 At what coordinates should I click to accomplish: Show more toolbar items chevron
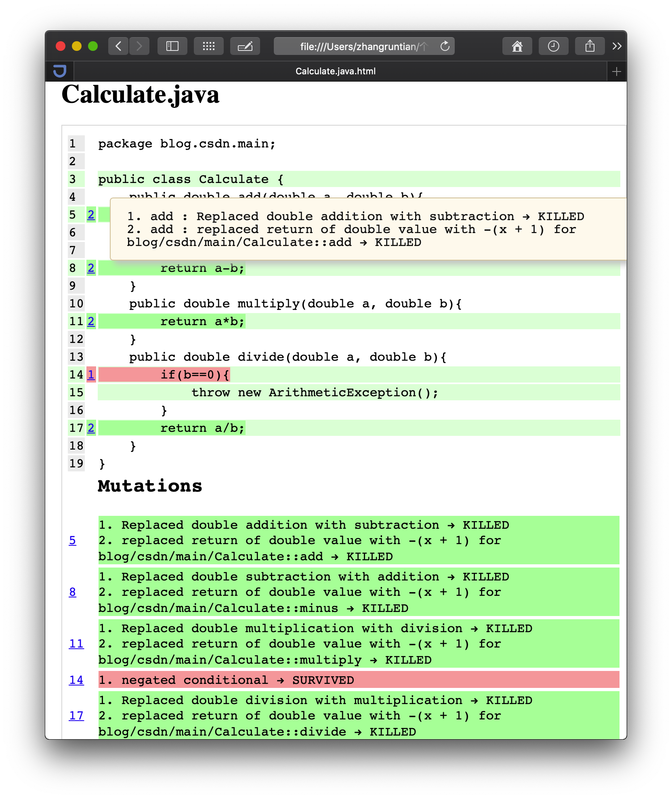tap(617, 46)
